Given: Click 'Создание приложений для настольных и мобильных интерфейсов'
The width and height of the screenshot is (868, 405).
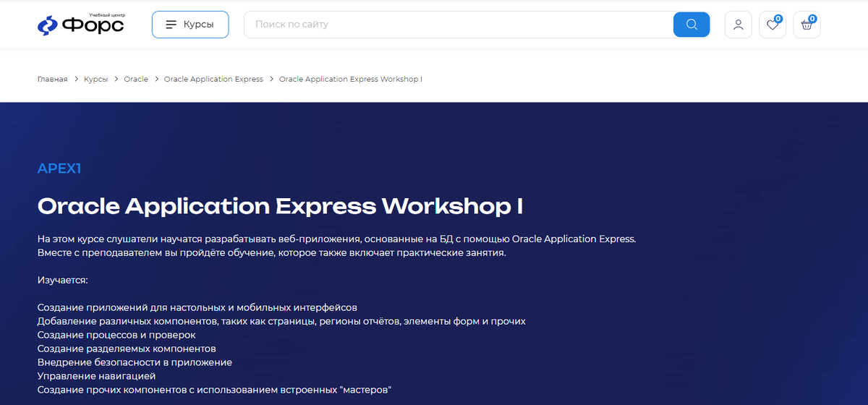Looking at the screenshot, I should pyautogui.click(x=197, y=307).
